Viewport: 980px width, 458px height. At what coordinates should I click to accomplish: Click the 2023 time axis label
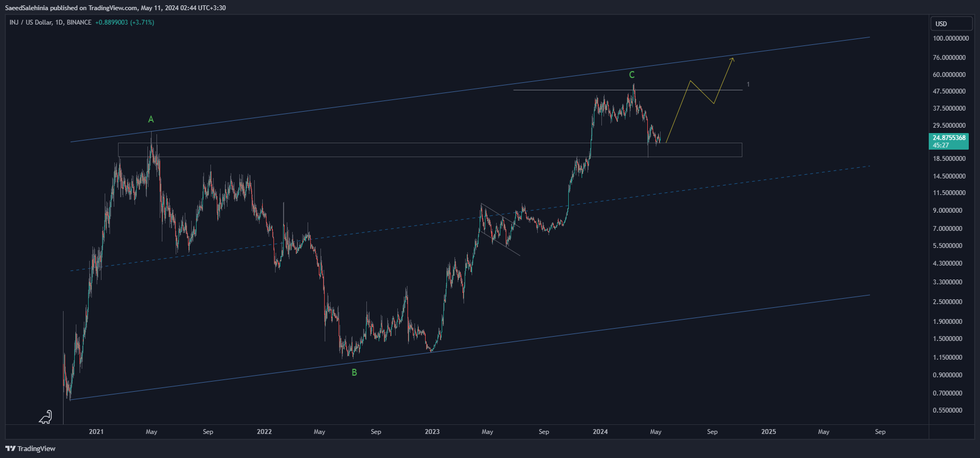(432, 432)
